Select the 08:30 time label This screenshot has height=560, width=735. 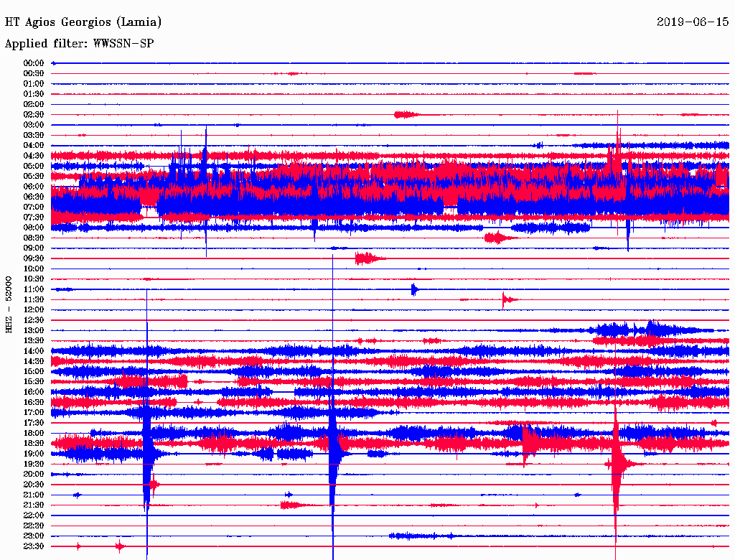[34, 238]
